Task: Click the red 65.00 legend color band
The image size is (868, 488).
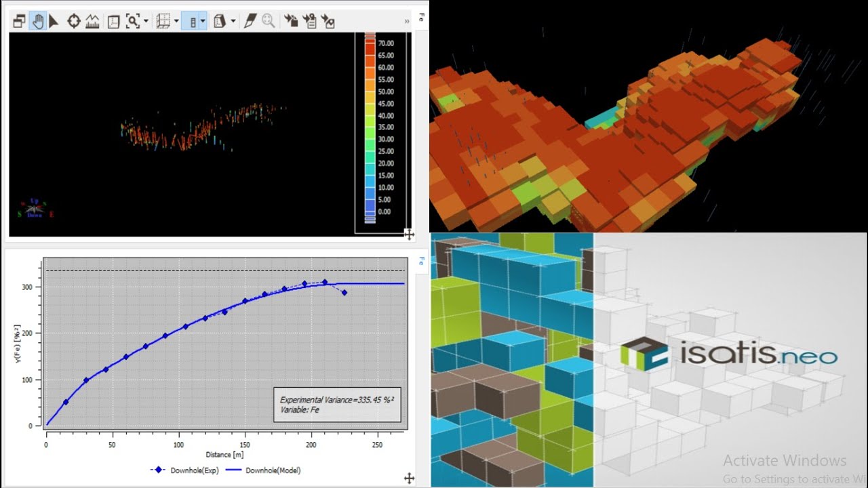Action: (x=370, y=56)
